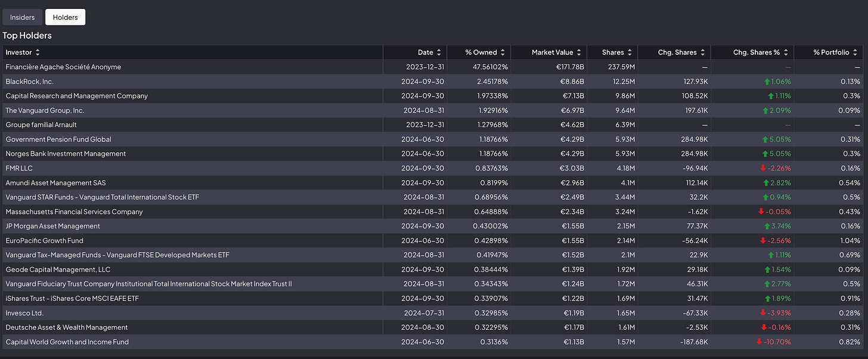
Task: Click green arrow in JP Morgan row
Action: tap(767, 226)
